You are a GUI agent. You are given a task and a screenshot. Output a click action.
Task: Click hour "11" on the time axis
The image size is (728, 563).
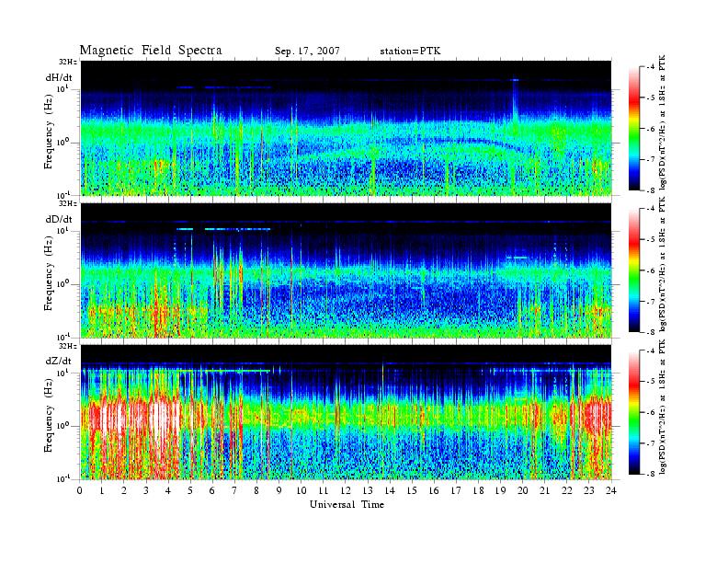click(x=324, y=490)
